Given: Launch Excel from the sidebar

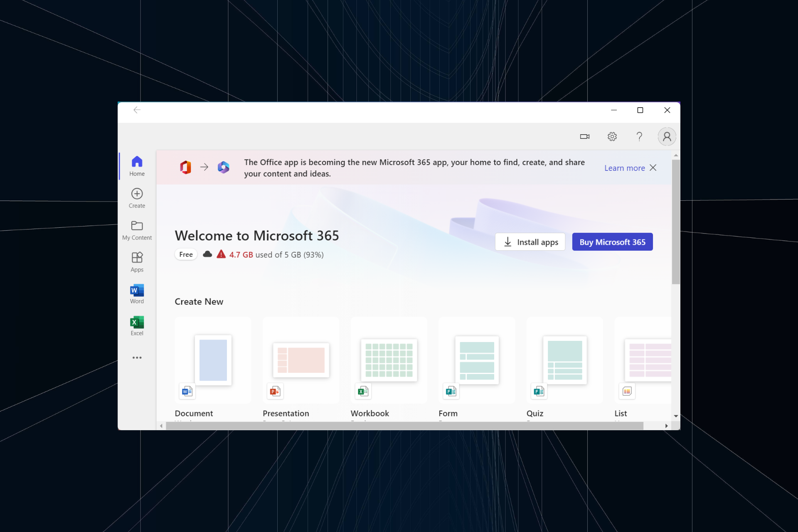Looking at the screenshot, I should pos(137,326).
